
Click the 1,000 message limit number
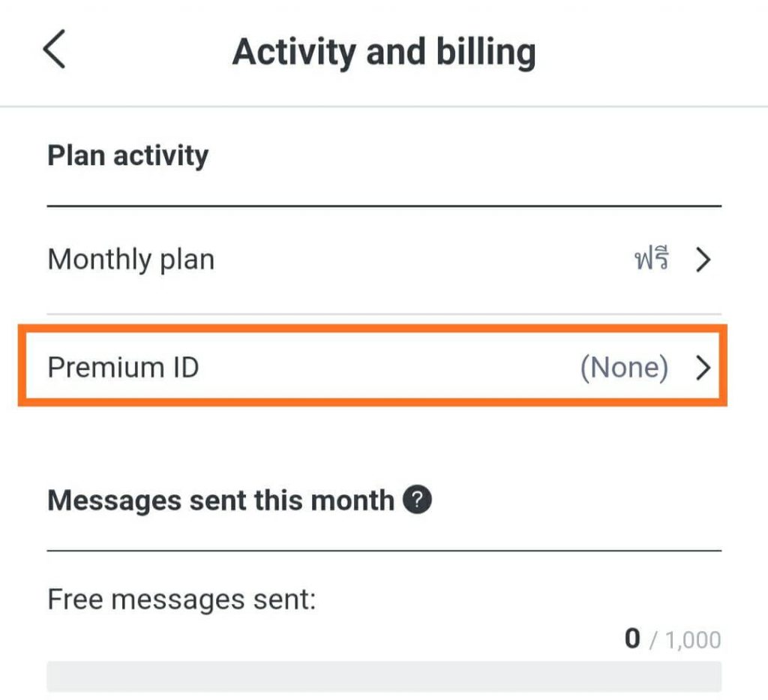tap(693, 640)
